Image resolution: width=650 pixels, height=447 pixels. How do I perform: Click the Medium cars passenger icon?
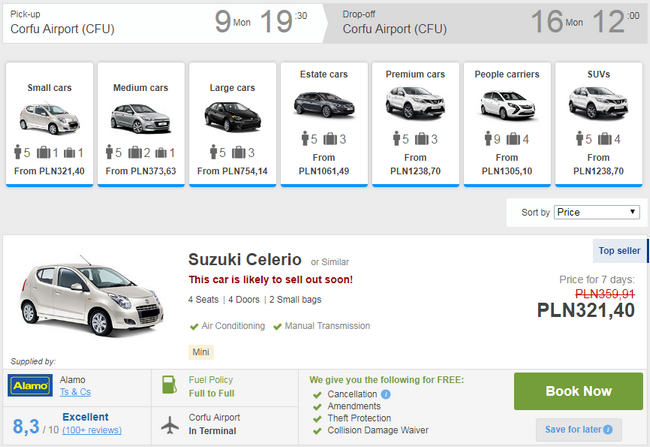[109, 152]
